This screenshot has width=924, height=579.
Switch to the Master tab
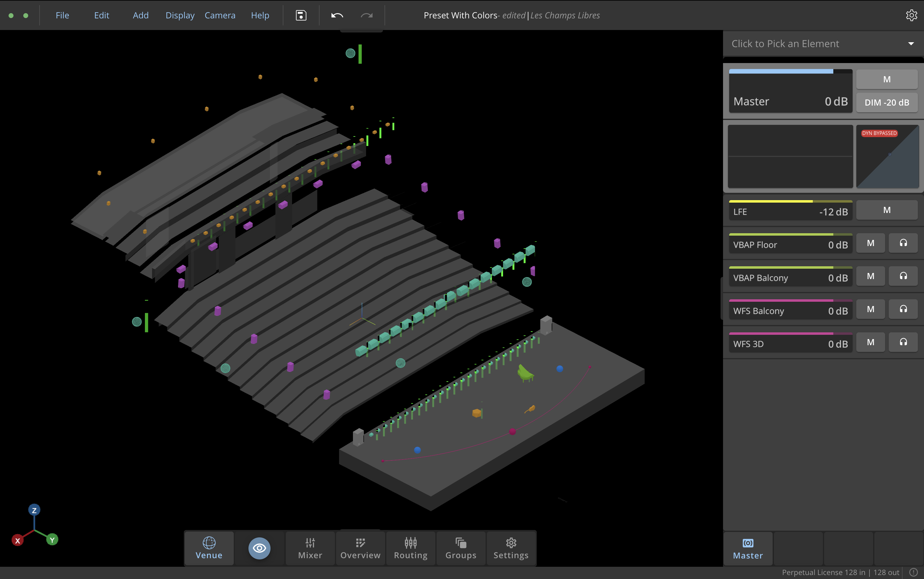click(x=748, y=548)
